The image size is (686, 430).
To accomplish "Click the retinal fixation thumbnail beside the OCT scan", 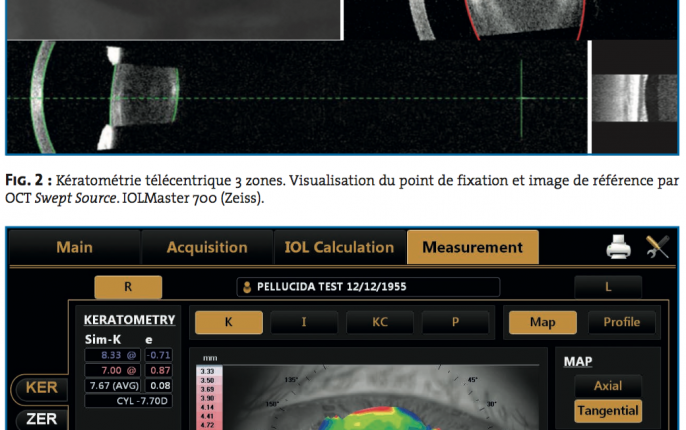I will (635, 98).
